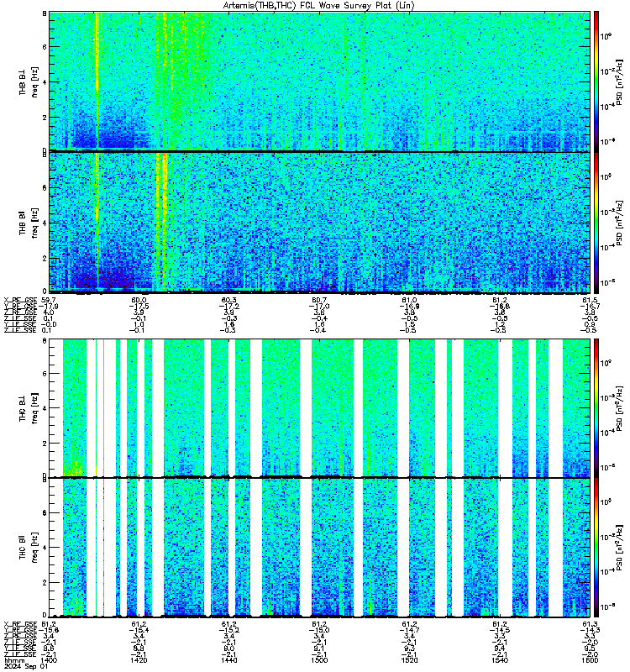Click the Y_RE_GSE value -17.2

[228, 307]
